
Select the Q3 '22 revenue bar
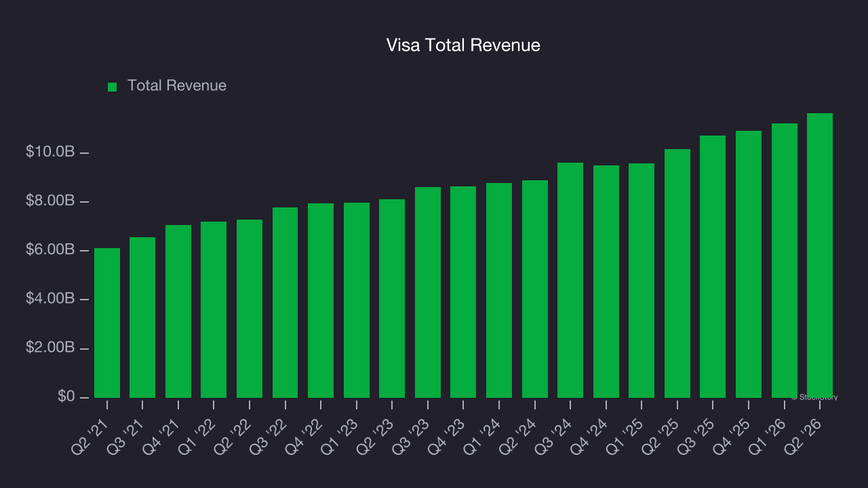(285, 302)
